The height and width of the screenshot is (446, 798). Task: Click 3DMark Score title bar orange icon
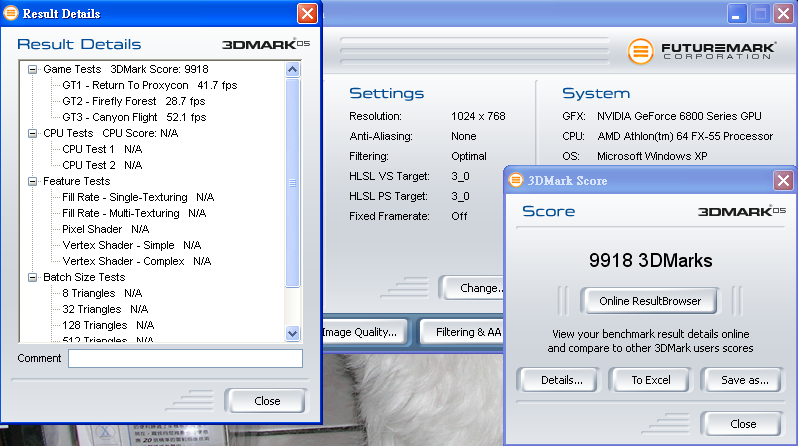[x=516, y=180]
